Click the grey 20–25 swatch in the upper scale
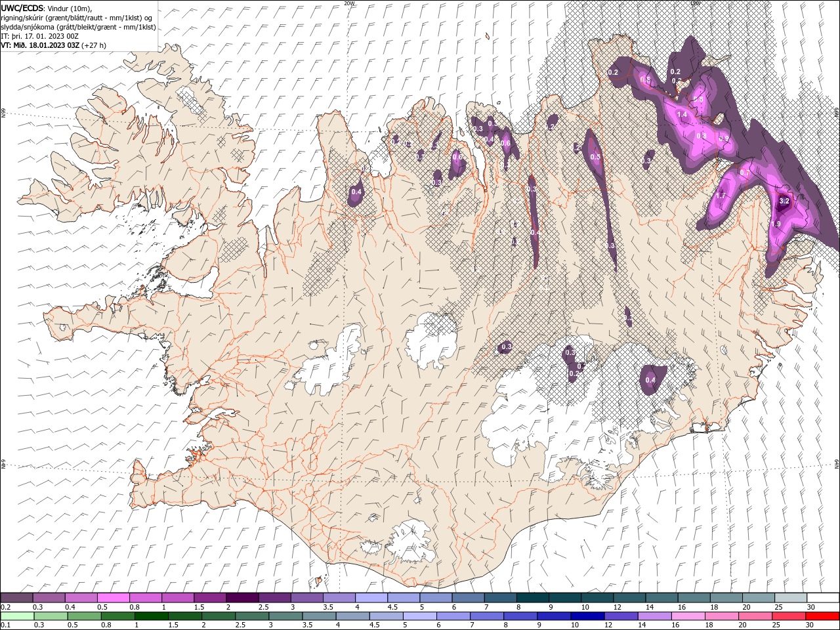840x630 pixels. coord(759,598)
